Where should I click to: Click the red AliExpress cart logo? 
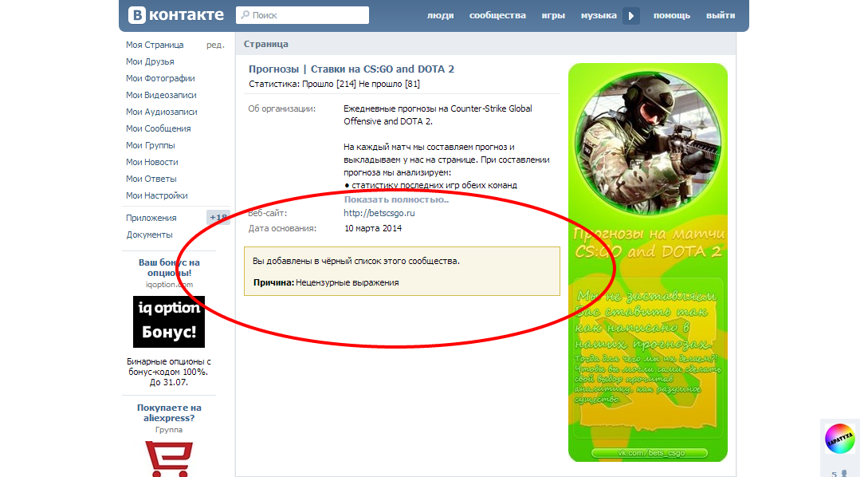168,459
